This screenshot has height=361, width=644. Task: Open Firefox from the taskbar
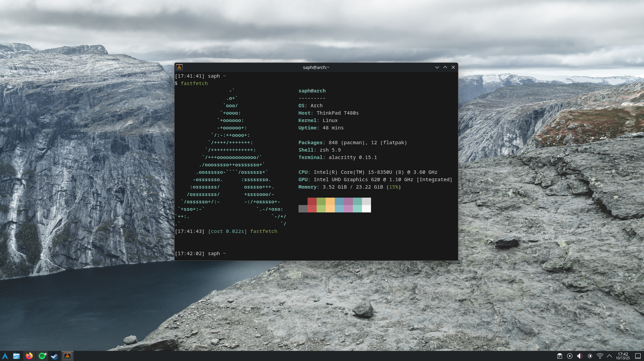[x=29, y=356]
